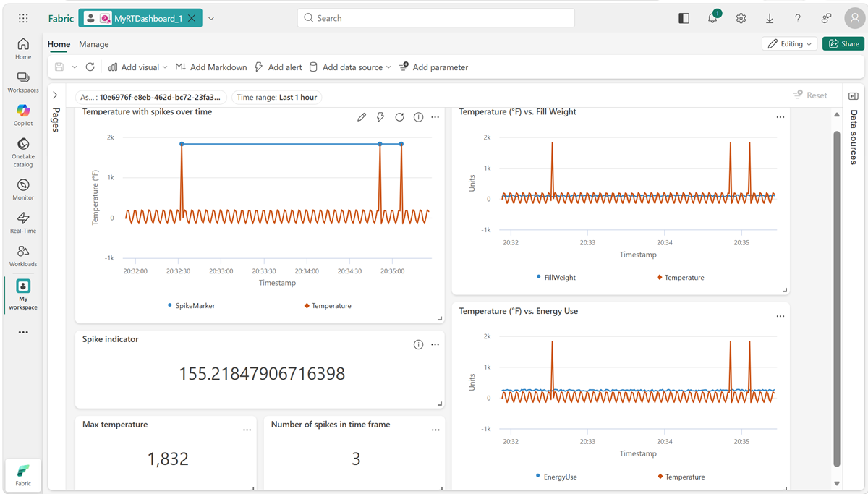Switch to the Home tab

click(59, 44)
